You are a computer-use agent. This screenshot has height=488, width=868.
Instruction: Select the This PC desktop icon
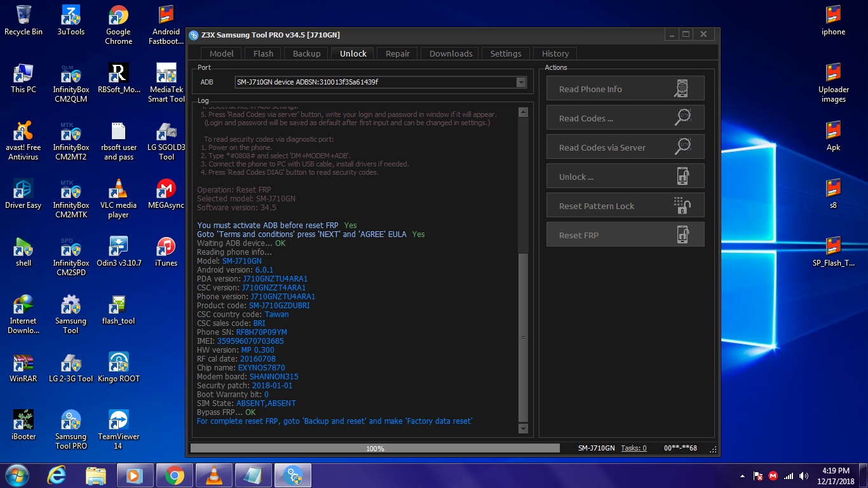point(24,78)
